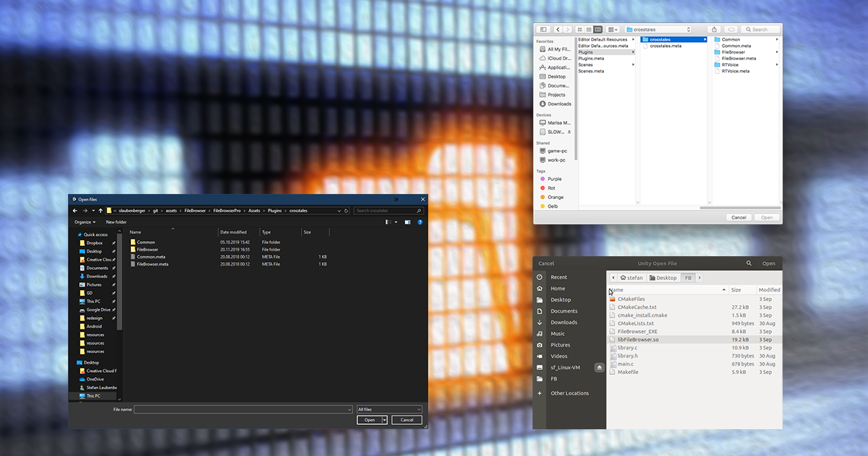
Task: Switch Mac dialog to list view
Action: (x=589, y=30)
